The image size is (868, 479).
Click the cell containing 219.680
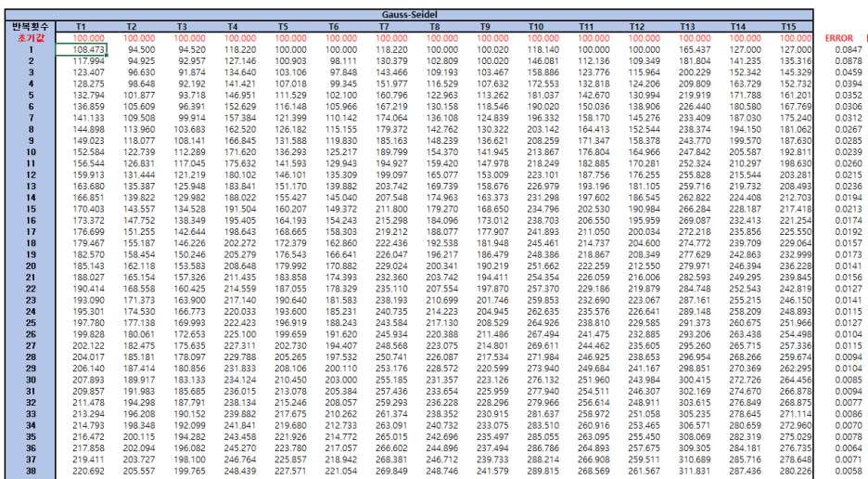pyautogui.click(x=283, y=426)
